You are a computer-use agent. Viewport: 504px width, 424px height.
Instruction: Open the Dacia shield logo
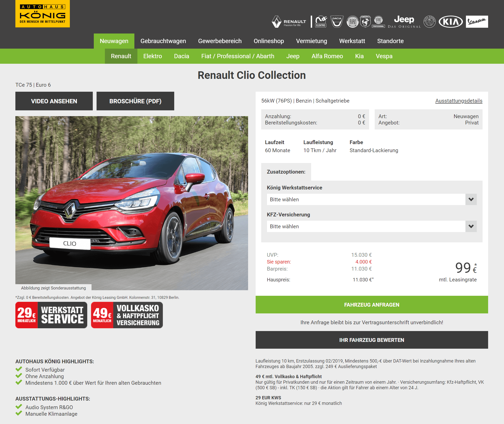point(337,22)
